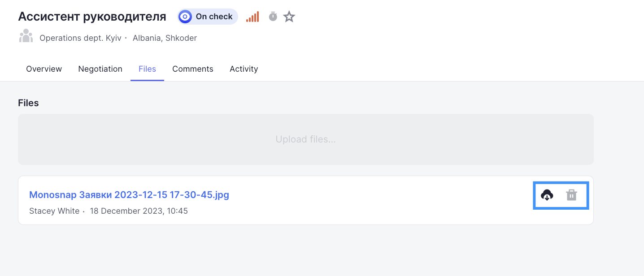644x276 pixels.
Task: Select the currently active Files tab
Action: point(147,69)
